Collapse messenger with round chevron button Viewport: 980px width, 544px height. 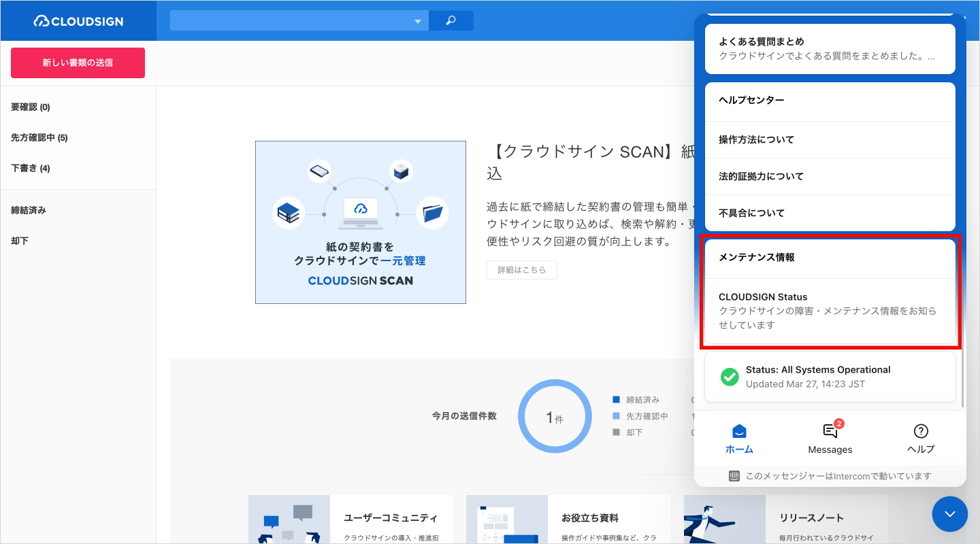tap(949, 514)
